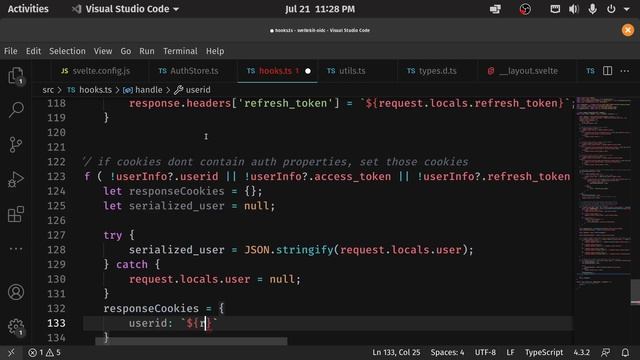Image resolution: width=640 pixels, height=360 pixels.
Task: Open the Go menu
Action: (x=126, y=51)
